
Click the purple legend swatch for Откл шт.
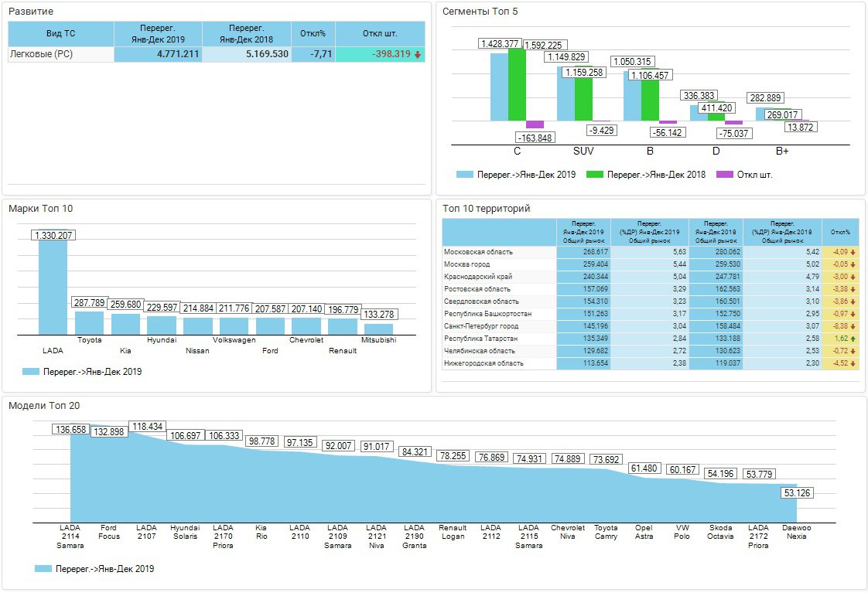(725, 174)
